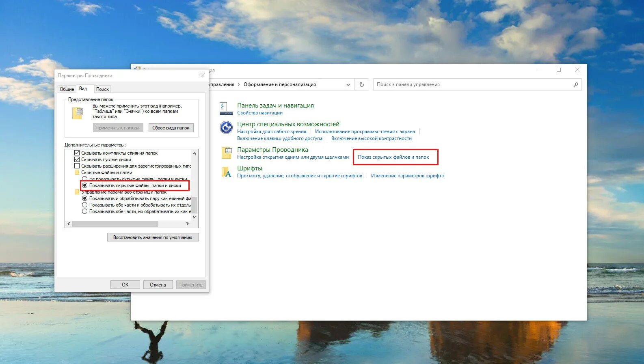The height and width of the screenshot is (364, 644).
Task: Click the search magnifier icon in Control Panel
Action: [576, 84]
